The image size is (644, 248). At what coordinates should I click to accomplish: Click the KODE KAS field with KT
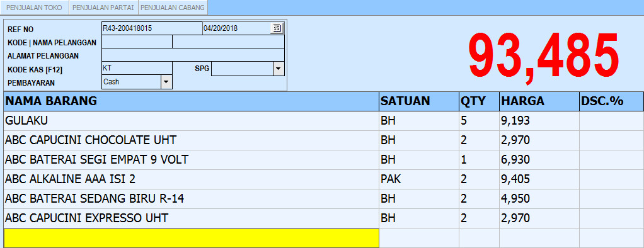tap(137, 69)
